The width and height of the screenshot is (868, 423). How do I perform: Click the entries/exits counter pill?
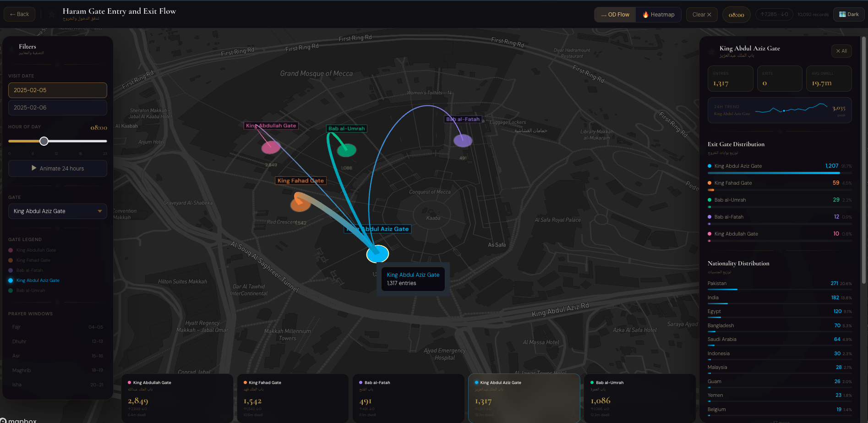click(x=774, y=15)
